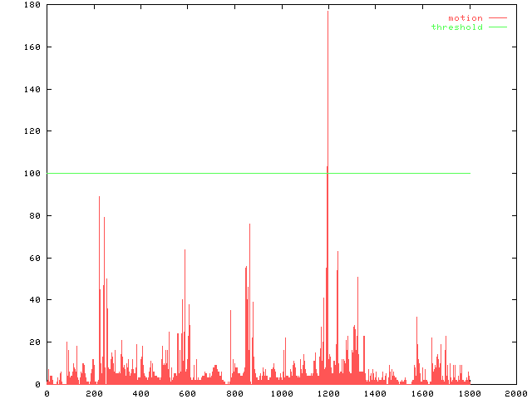532x399 pixels.
Task: Click the x-axis tick label 1200
Action: tap(328, 394)
